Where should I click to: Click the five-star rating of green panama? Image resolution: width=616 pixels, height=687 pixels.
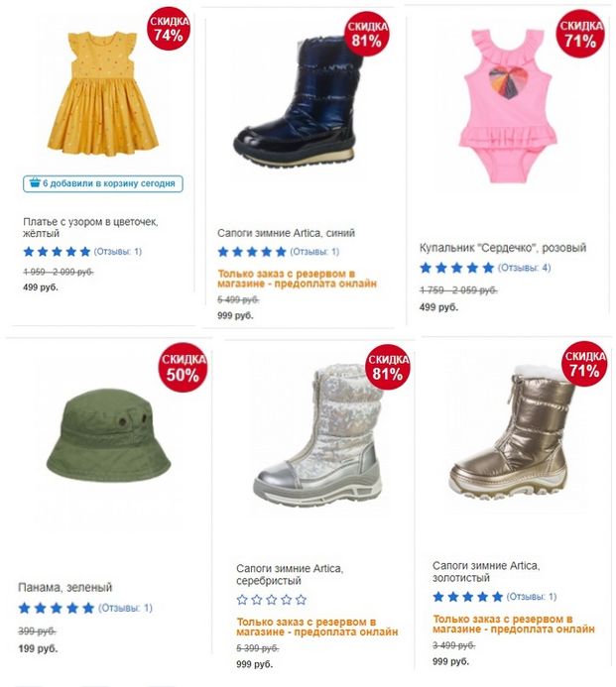pos(57,608)
